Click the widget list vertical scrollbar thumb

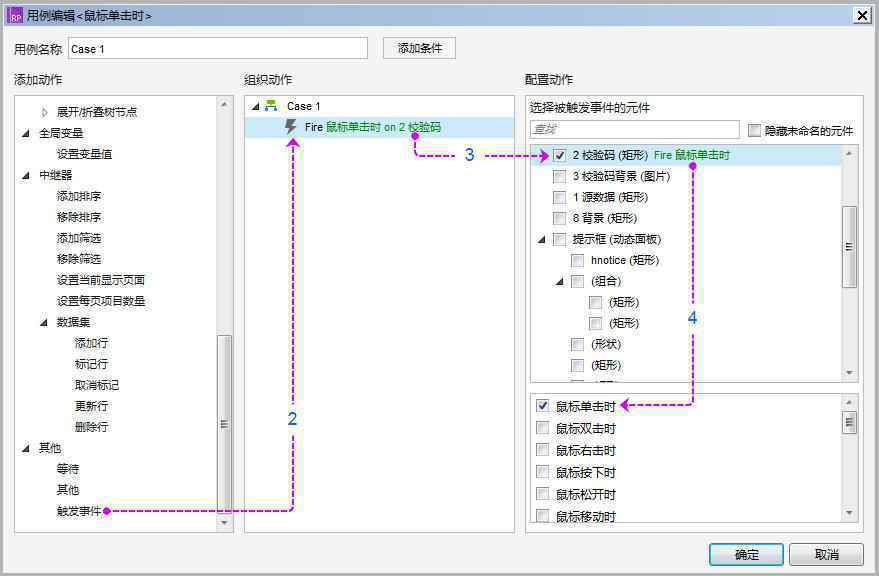coord(849,247)
